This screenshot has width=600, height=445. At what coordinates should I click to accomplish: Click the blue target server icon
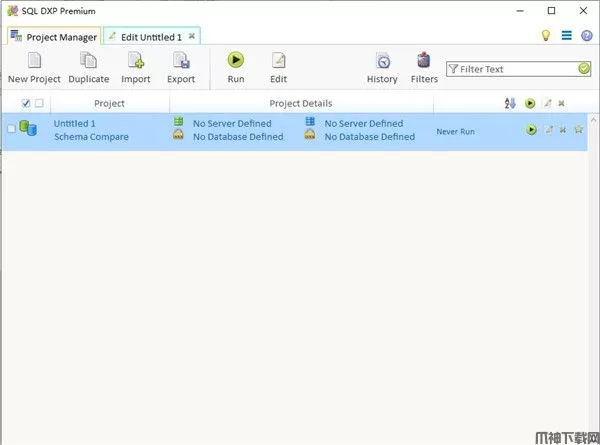pos(310,122)
